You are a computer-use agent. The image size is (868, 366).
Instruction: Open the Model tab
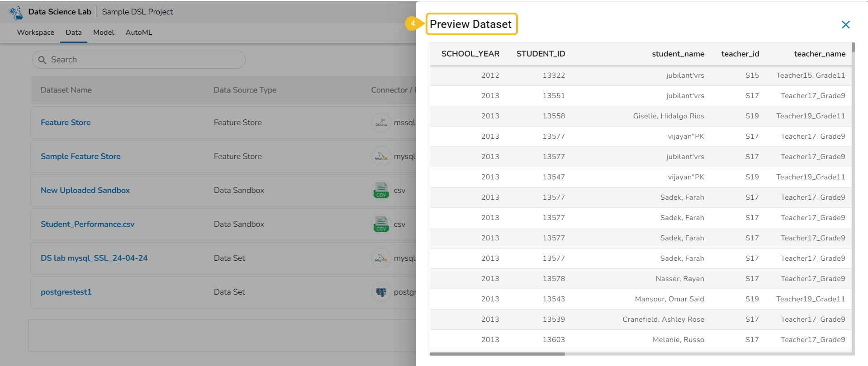pos(104,33)
